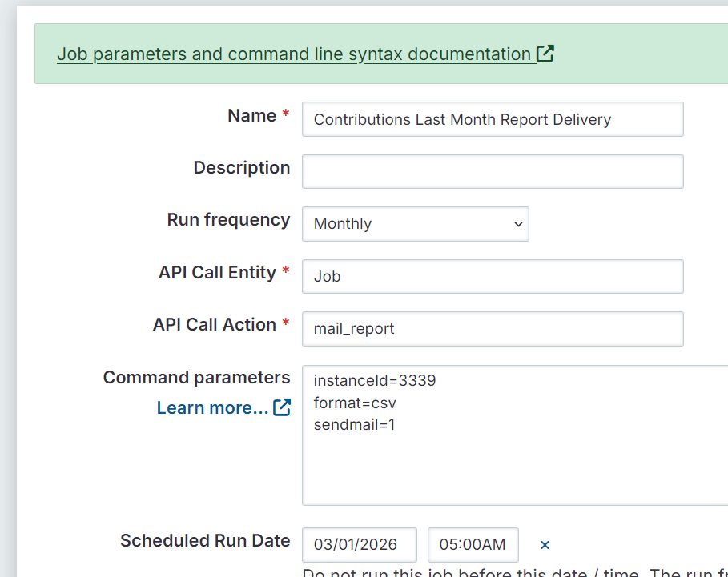Screen dimensions: 728x577
Task: Click the external-link icon beside Learn more
Action: tap(282, 407)
